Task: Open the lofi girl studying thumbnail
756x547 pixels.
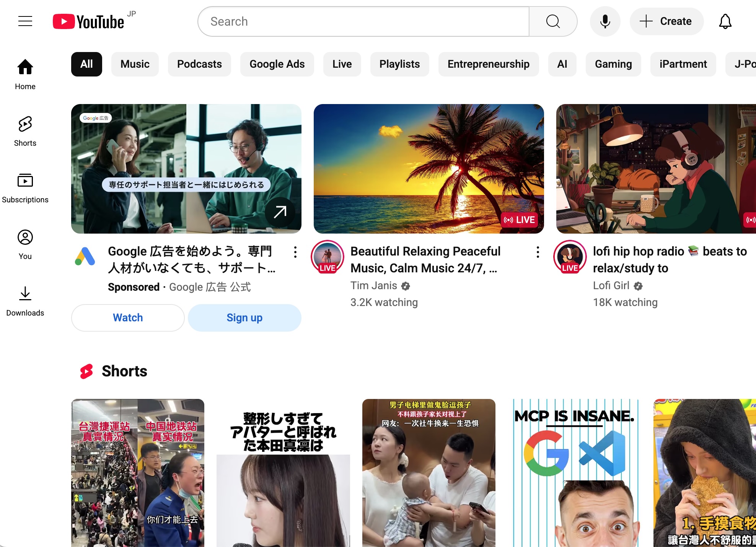Action: coord(656,169)
